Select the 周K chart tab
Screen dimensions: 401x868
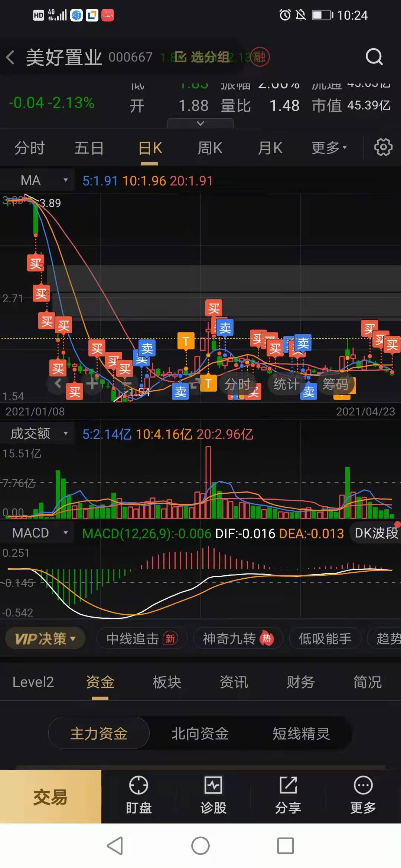click(x=210, y=148)
